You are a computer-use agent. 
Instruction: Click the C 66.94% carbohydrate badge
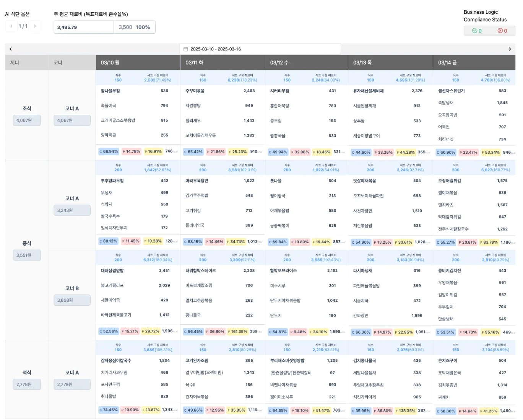click(109, 151)
